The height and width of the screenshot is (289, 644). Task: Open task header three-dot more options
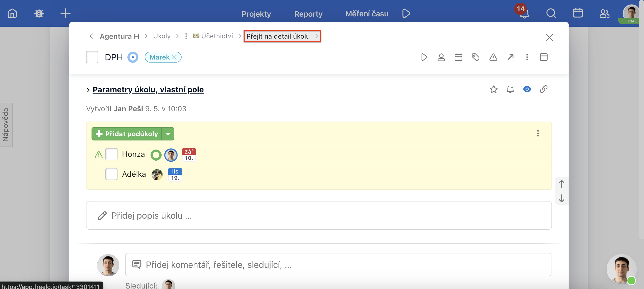pyautogui.click(x=527, y=57)
